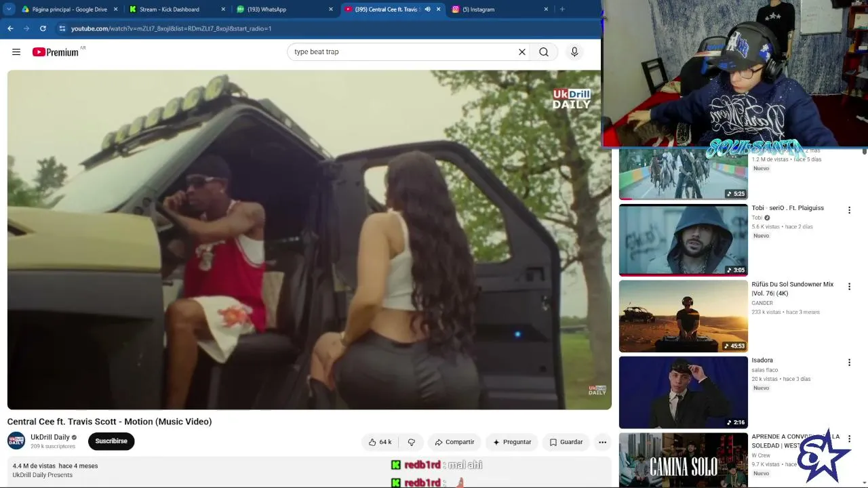Switch to Kick Dashboard tab
Image resolution: width=868 pixels, height=488 pixels.
click(x=176, y=9)
